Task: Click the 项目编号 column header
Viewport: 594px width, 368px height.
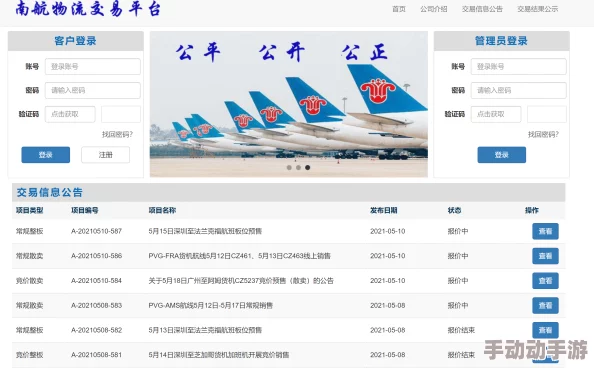Action: pos(84,210)
